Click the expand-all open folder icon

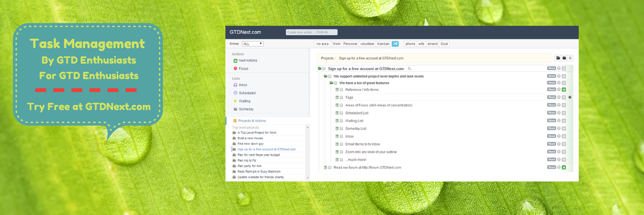click(x=558, y=58)
